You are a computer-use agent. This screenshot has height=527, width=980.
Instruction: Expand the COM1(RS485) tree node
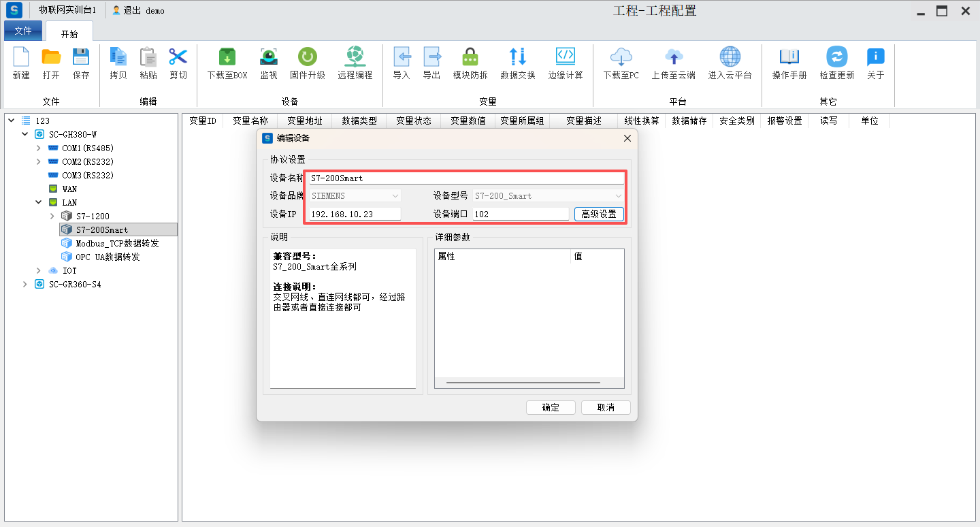[x=39, y=148]
